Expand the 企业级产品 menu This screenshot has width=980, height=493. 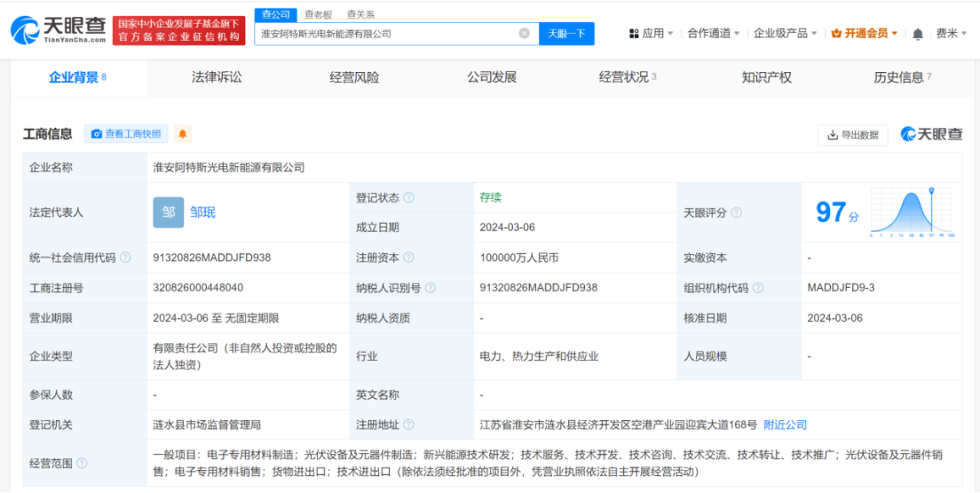[786, 34]
